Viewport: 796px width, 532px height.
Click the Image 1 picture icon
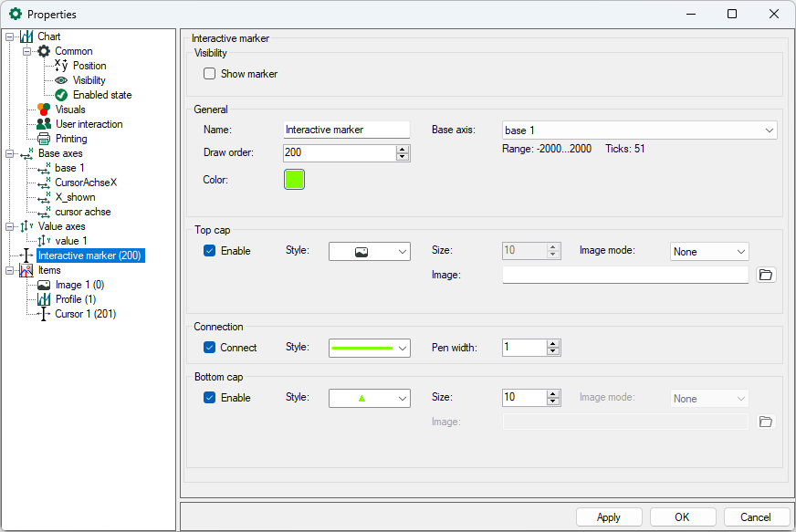[x=44, y=285]
